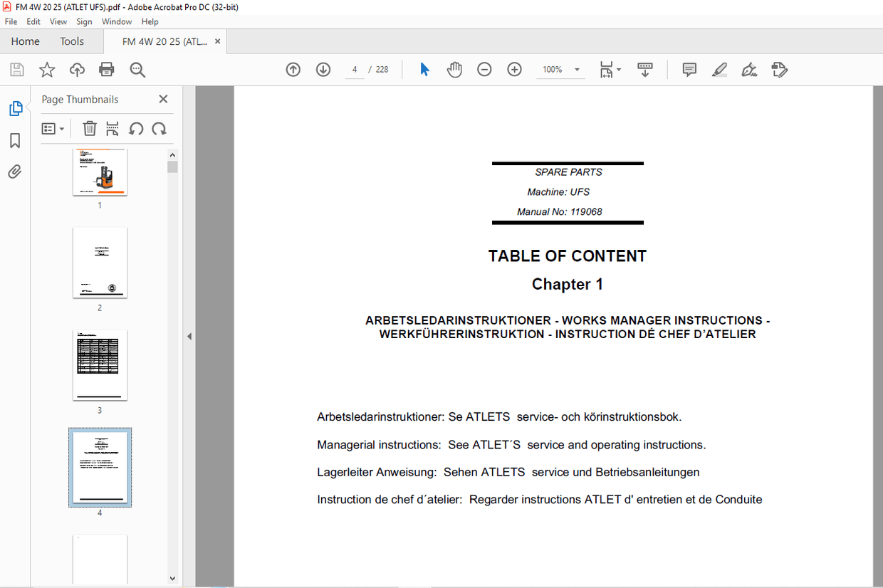
Task: Expand the page display options arrow
Action: click(x=618, y=69)
